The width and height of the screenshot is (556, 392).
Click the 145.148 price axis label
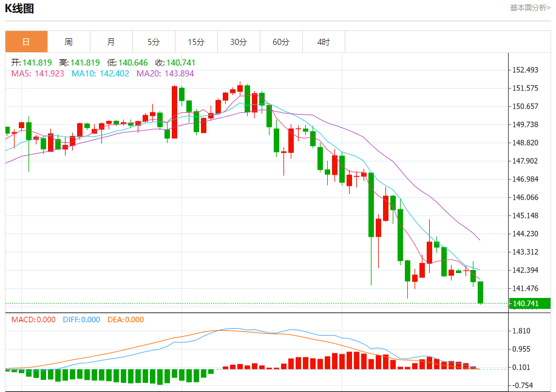[526, 215]
